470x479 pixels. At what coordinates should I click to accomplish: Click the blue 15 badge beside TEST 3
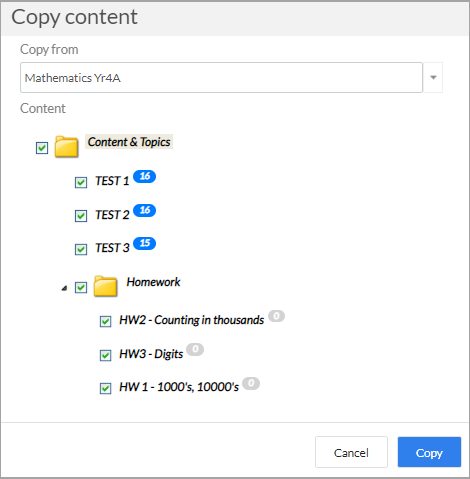pyautogui.click(x=145, y=243)
